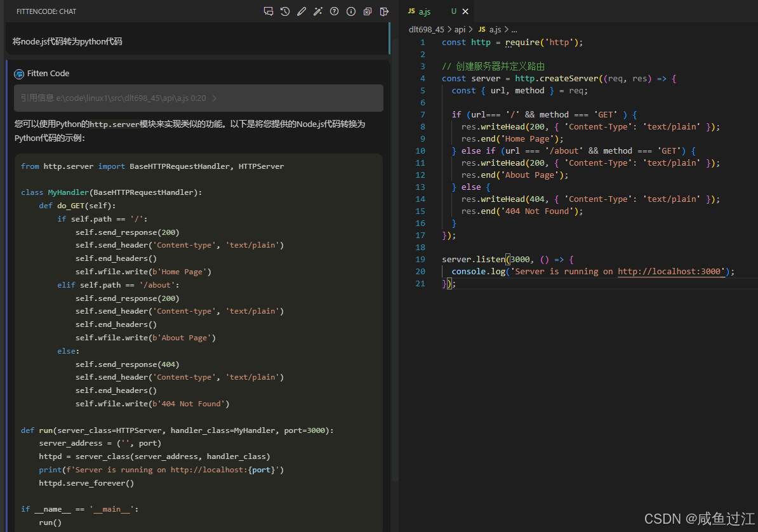Close the a.js editor tab

pos(465,11)
